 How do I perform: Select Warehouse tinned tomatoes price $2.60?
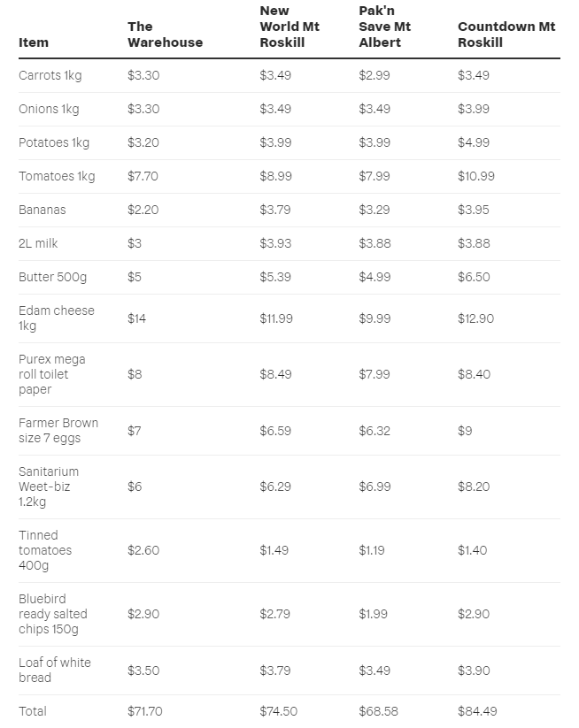143,550
